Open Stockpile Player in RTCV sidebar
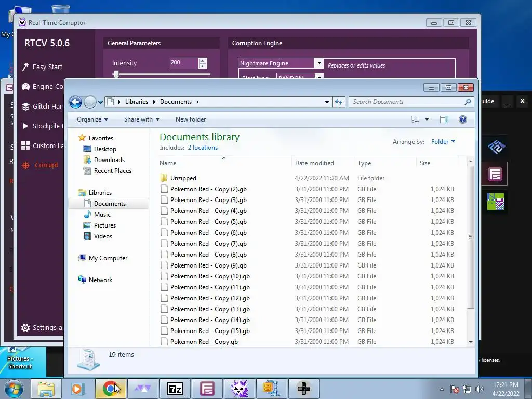 point(43,126)
